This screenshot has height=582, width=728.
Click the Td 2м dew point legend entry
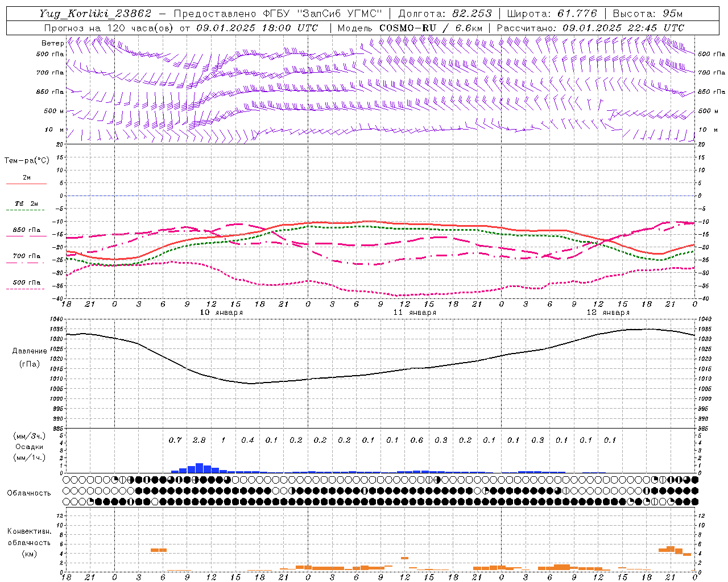27,203
